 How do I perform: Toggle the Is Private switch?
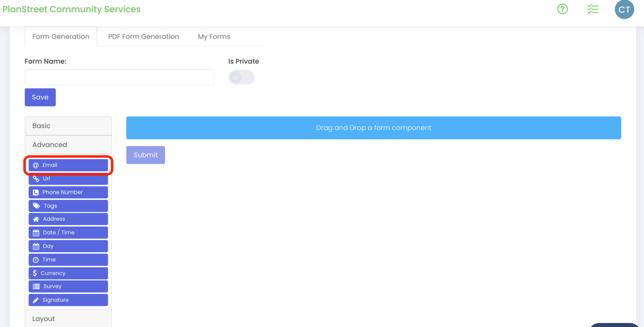[x=241, y=78]
